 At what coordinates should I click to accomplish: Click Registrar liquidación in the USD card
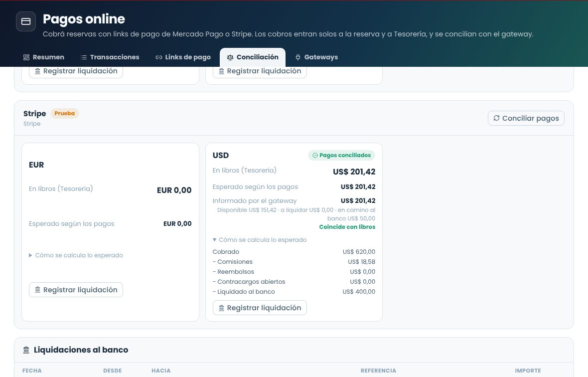point(260,308)
